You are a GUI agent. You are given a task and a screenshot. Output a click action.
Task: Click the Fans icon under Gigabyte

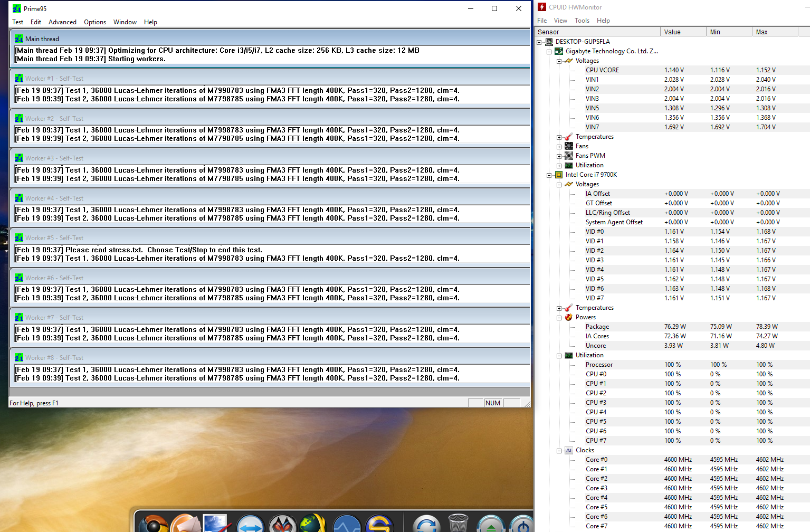tap(569, 146)
